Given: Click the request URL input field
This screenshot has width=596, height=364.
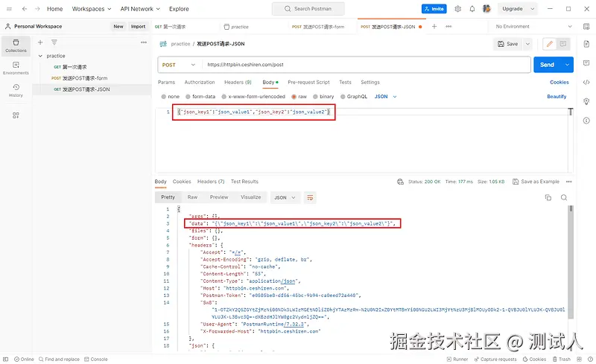Looking at the screenshot, I should click(367, 65).
